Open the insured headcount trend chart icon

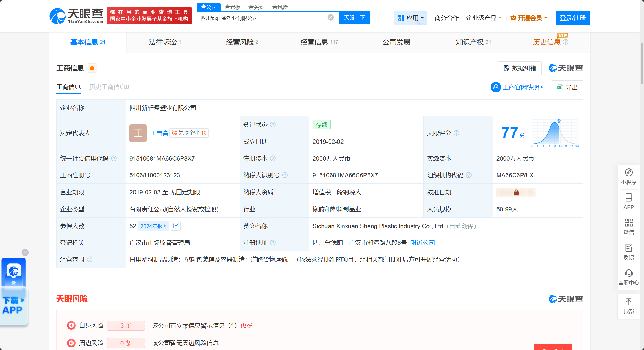coord(176,226)
